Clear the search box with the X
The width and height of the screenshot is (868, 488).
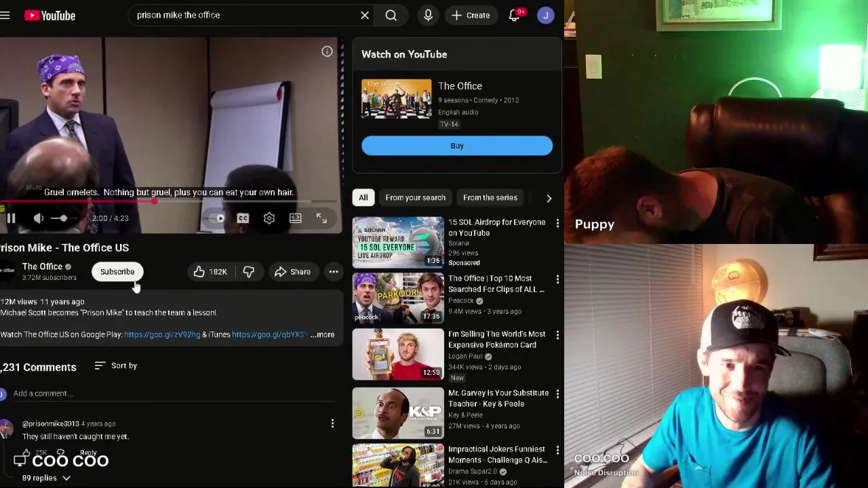365,15
